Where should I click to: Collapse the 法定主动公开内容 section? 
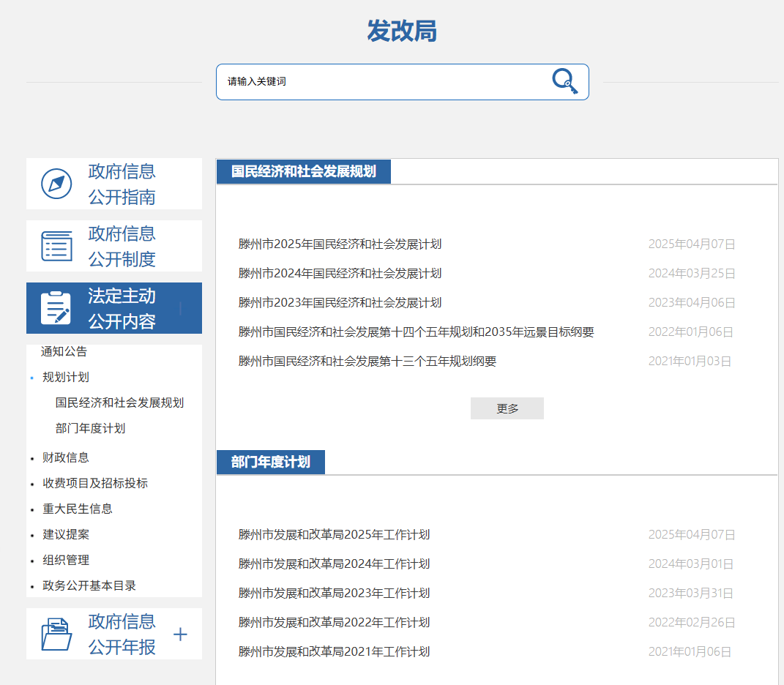click(x=180, y=308)
